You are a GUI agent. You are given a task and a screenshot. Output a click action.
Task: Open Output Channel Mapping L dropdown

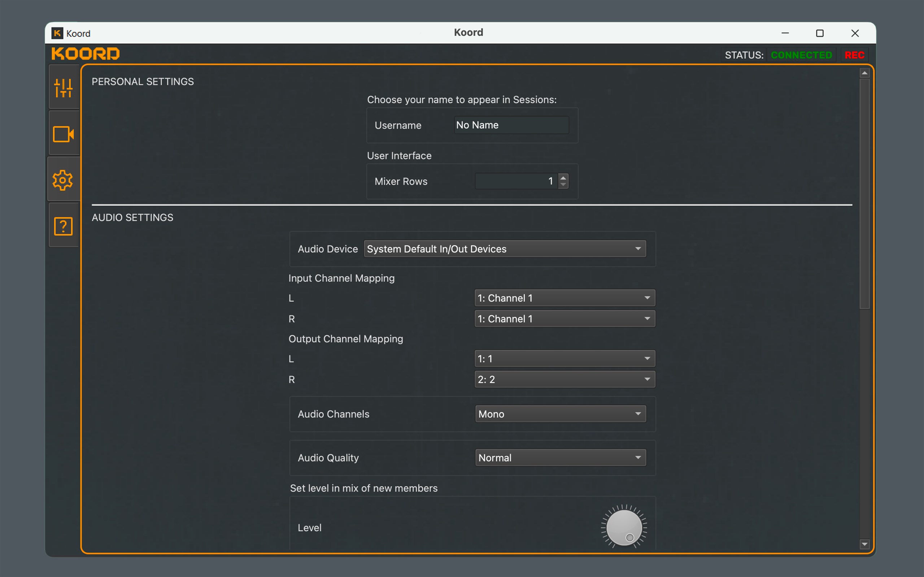[565, 359]
